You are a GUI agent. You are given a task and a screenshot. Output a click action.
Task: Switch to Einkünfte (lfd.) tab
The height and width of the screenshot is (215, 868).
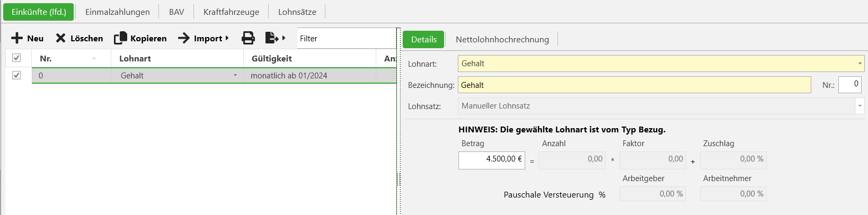tap(39, 12)
